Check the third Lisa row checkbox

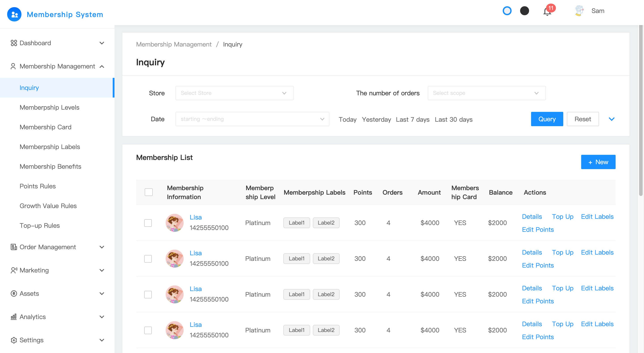148,294
